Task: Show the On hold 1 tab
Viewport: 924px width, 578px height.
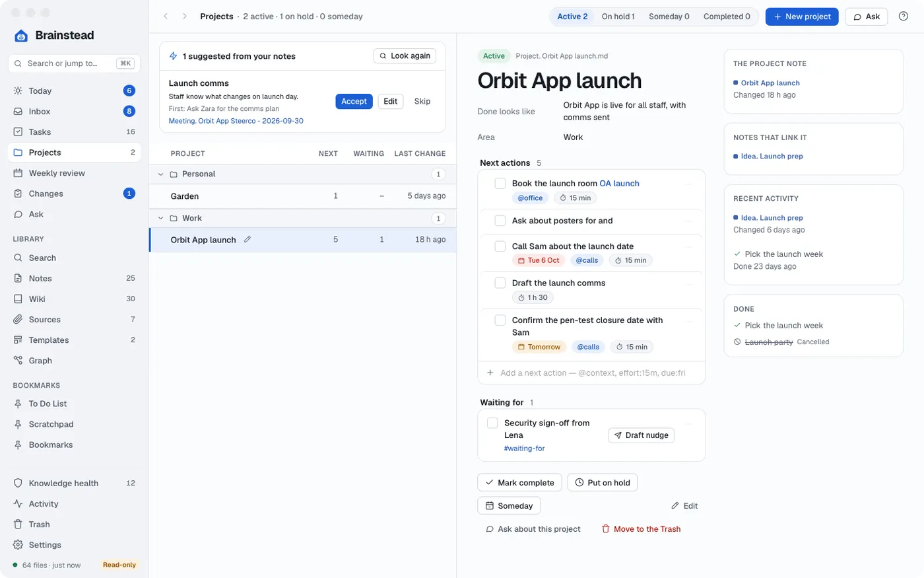Action: 618,17
